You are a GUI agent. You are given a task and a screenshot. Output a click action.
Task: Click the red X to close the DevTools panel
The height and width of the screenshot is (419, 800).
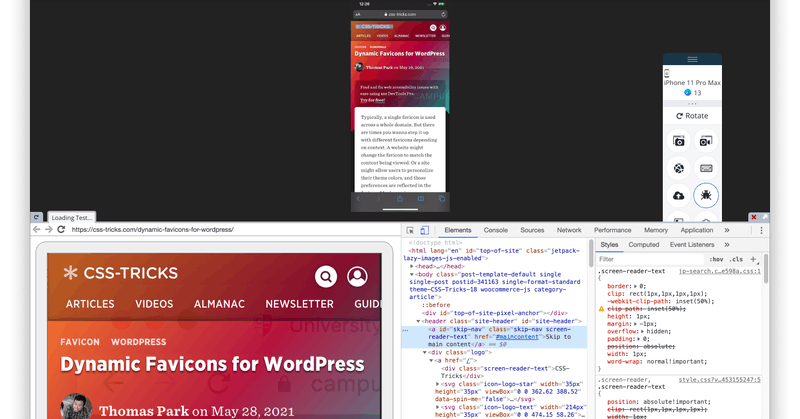tap(754, 217)
